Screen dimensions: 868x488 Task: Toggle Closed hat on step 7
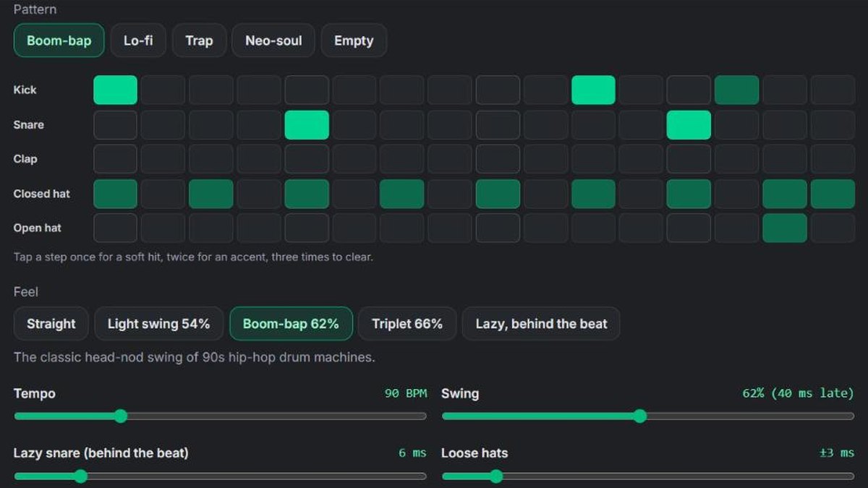click(402, 194)
